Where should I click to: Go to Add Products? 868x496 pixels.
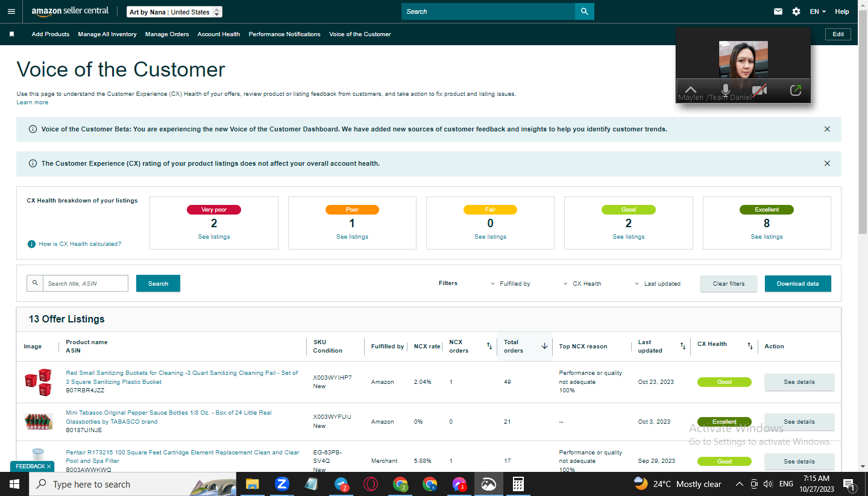pyautogui.click(x=51, y=34)
